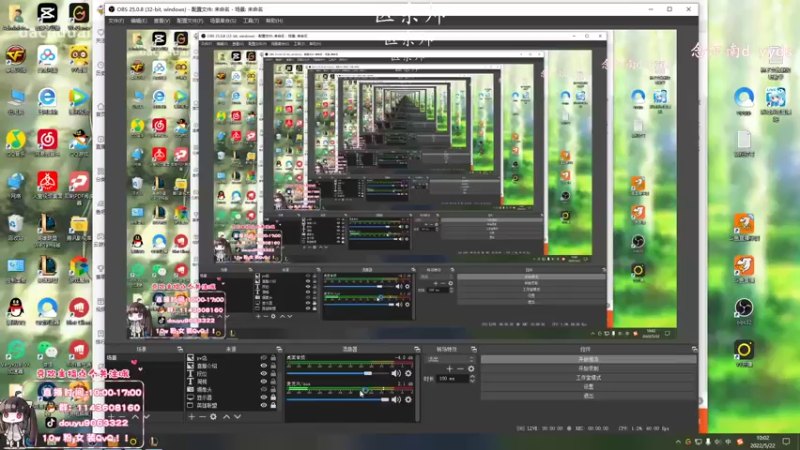Screen dimensions: 800x450
Task: Move selected source up
Action: click(227, 417)
